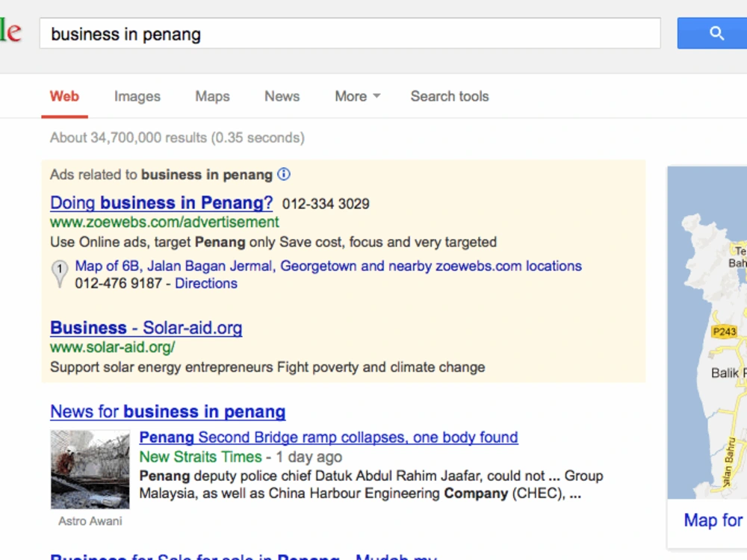Open Penang Second Bridge ramp collapses article
The image size is (747, 560).
[329, 437]
